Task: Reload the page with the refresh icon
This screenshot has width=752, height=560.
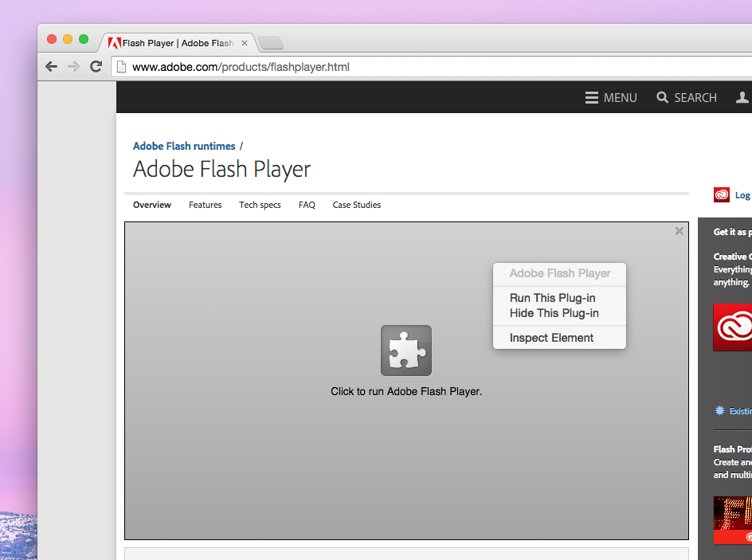Action: [x=96, y=67]
